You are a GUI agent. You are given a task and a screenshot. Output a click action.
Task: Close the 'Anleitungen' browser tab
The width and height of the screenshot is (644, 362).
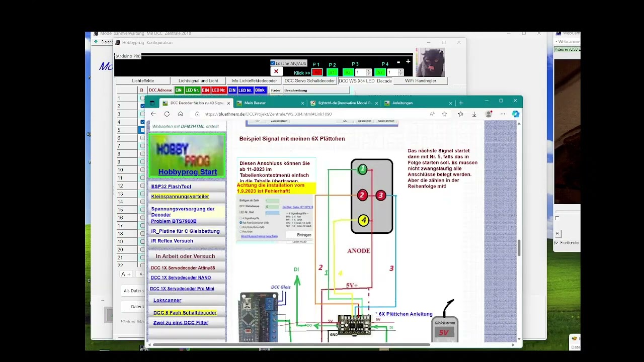[450, 103]
